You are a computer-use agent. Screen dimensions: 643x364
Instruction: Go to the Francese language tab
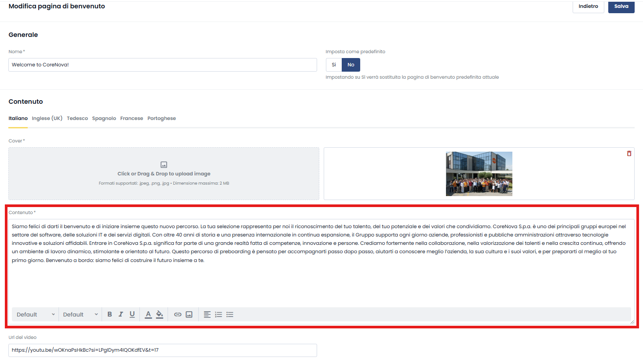click(x=132, y=118)
